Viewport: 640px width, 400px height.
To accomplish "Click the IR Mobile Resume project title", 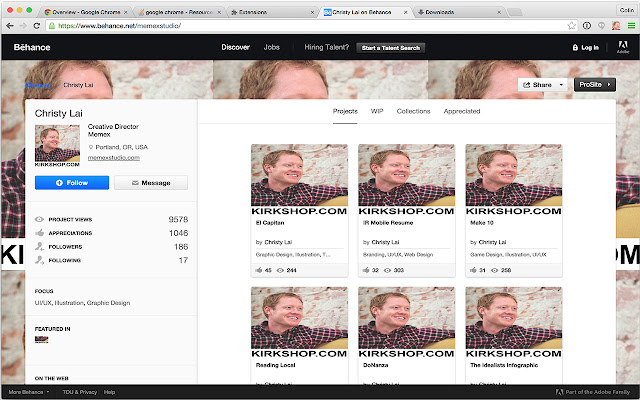I will [388, 223].
